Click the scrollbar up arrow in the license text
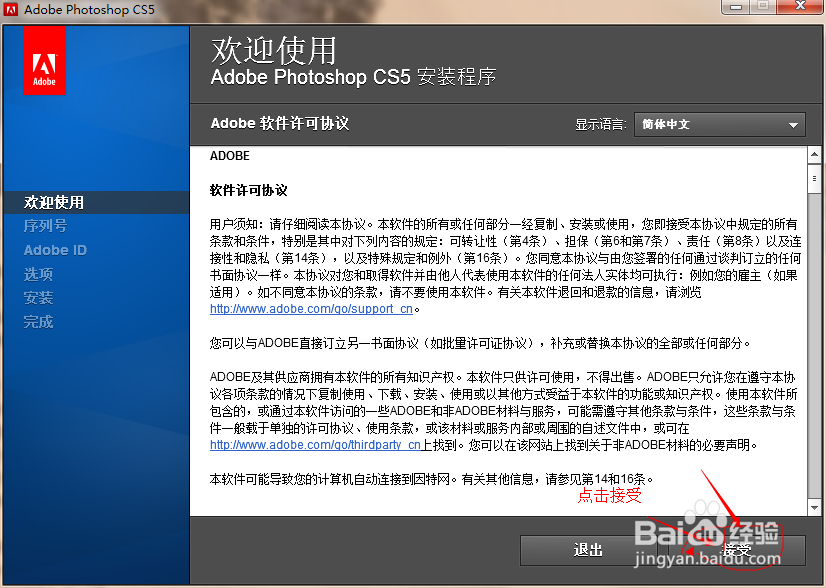Viewport: 826px width, 588px height. click(814, 155)
